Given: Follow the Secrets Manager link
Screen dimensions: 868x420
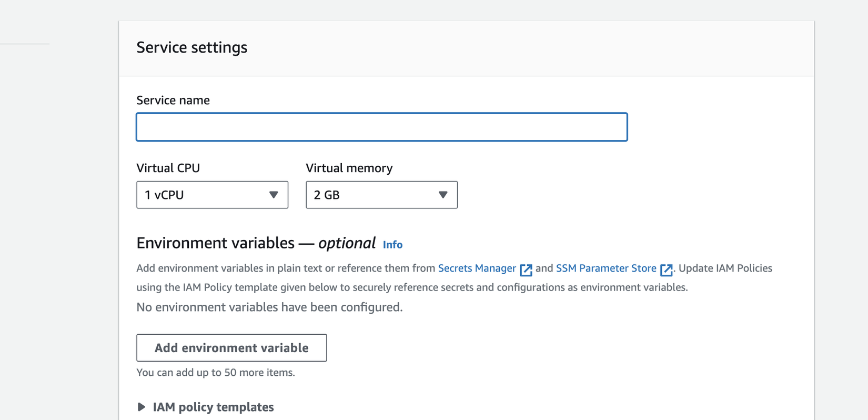Looking at the screenshot, I should (x=477, y=268).
